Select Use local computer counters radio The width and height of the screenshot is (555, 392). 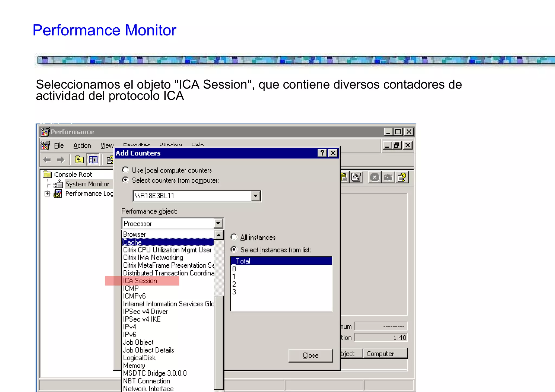(125, 170)
